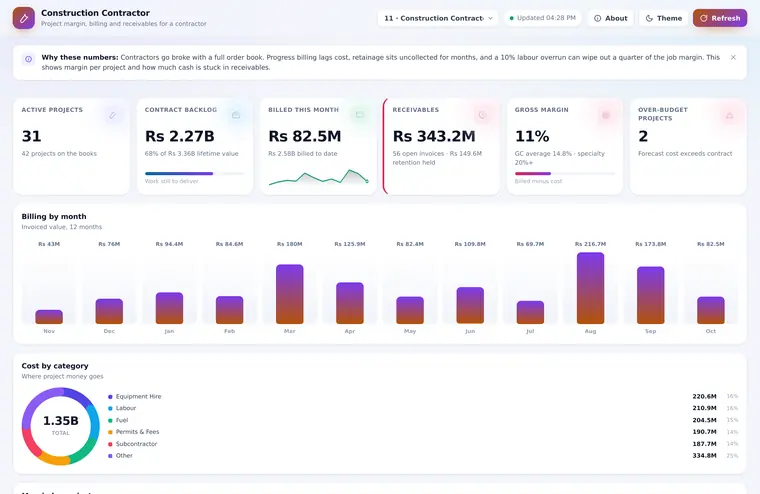Click the Cost by category heading
The width and height of the screenshot is (760, 494).
(55, 366)
